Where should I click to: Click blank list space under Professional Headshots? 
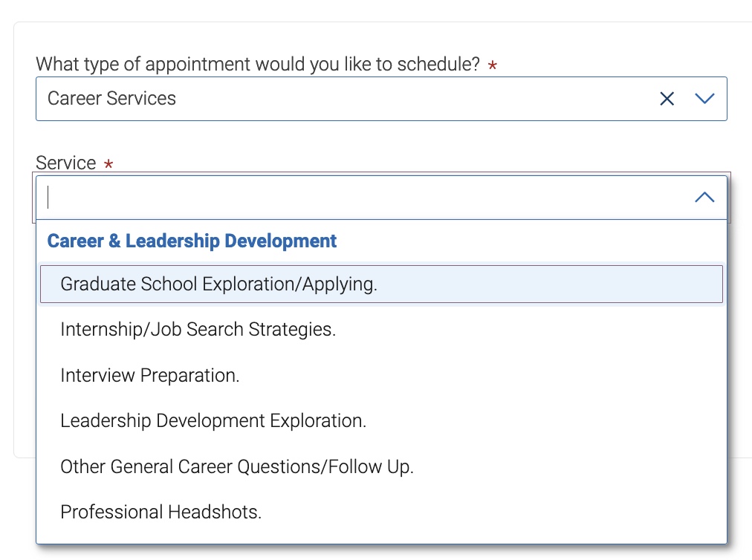pos(381,538)
